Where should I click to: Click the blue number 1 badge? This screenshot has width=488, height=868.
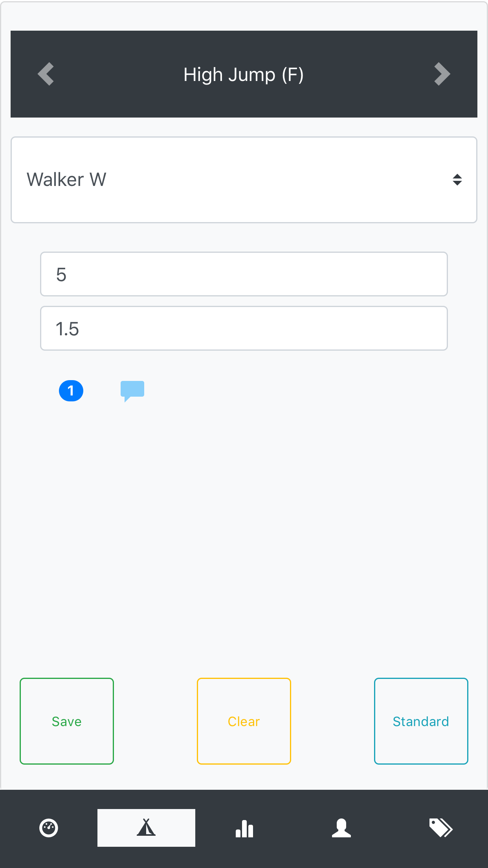pos(71,391)
